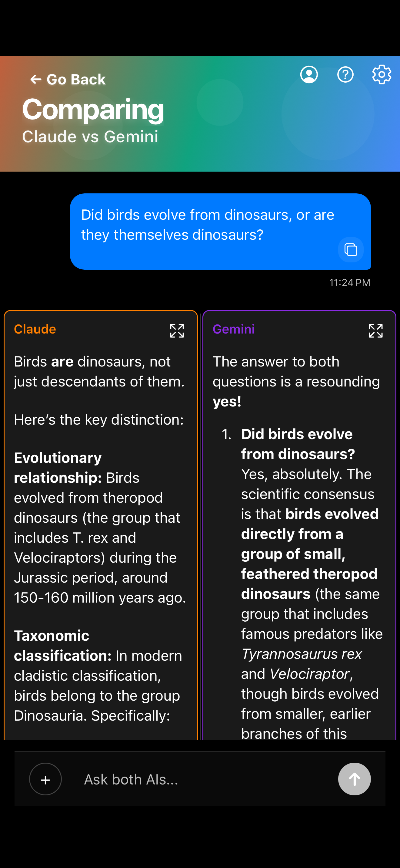400x868 pixels.
Task: Tap the Claude vs Gemini subtitle
Action: [x=90, y=137]
